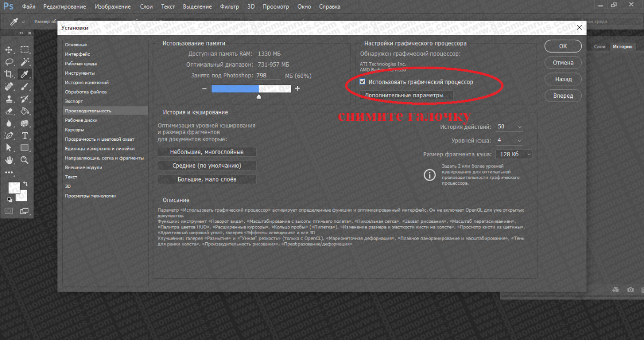Select the Crop tool

(9, 74)
